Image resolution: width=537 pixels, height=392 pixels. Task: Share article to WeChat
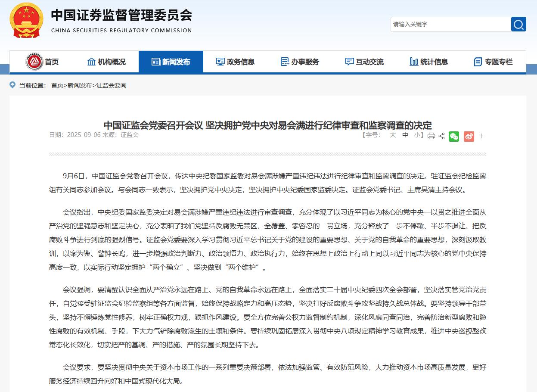pyautogui.click(x=454, y=136)
